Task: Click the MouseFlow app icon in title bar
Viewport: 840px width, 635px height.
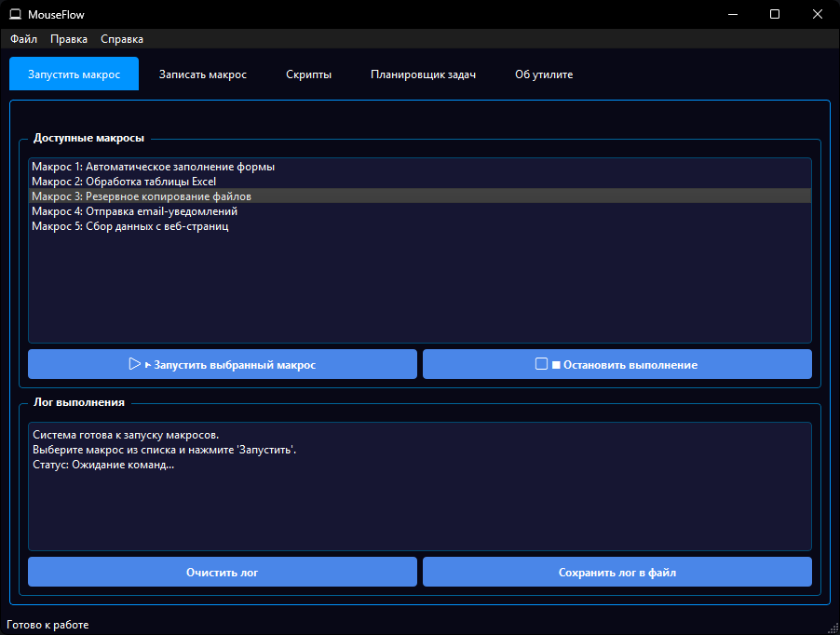Action: pyautogui.click(x=15, y=14)
